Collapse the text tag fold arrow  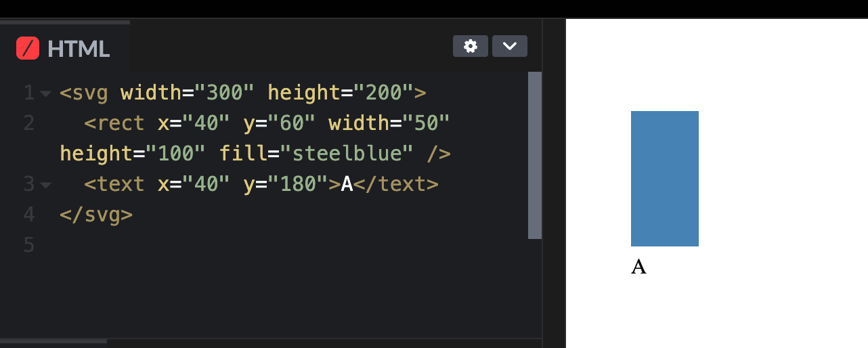[46, 184]
